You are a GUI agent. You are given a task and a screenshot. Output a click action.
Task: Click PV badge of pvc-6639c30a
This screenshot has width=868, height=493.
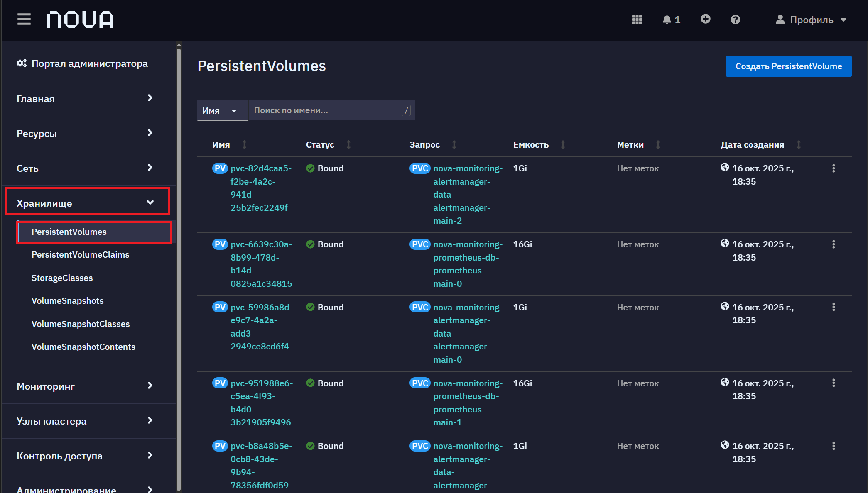click(x=220, y=244)
